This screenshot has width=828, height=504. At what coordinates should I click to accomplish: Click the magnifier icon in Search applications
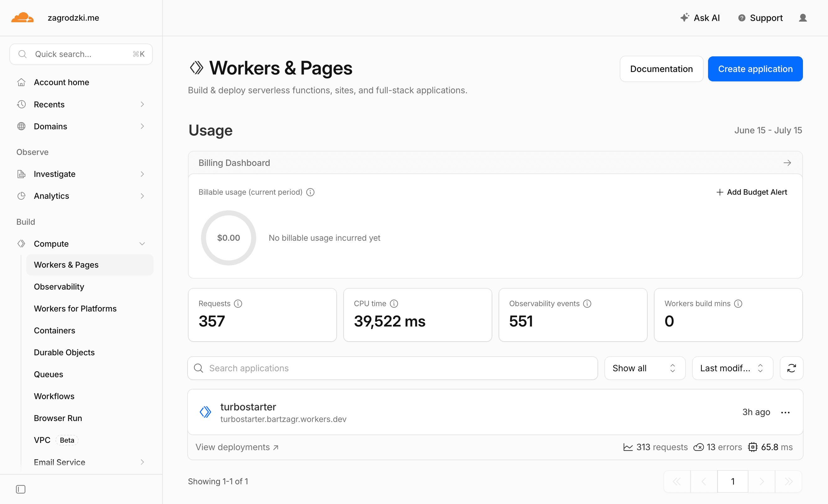click(x=199, y=368)
